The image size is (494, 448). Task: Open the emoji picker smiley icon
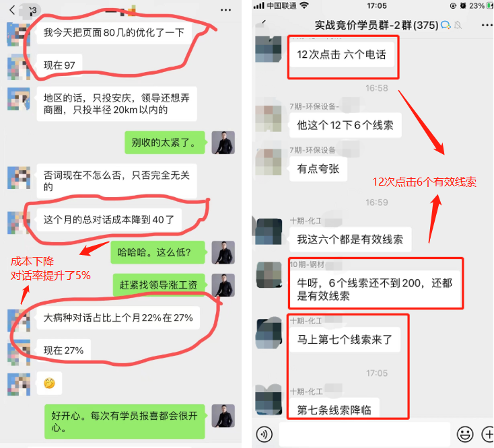click(x=465, y=435)
